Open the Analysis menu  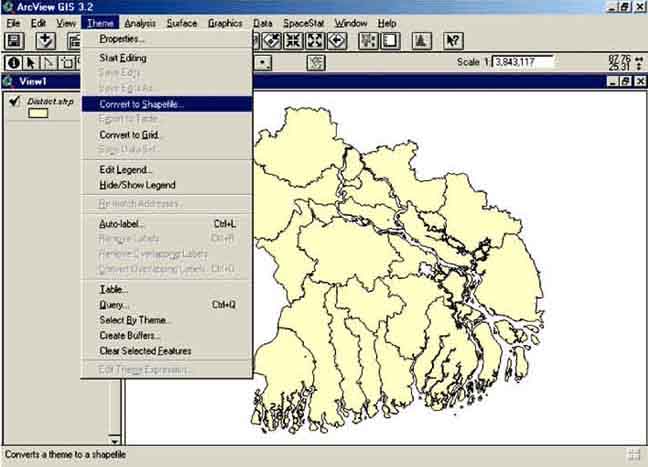(x=140, y=22)
